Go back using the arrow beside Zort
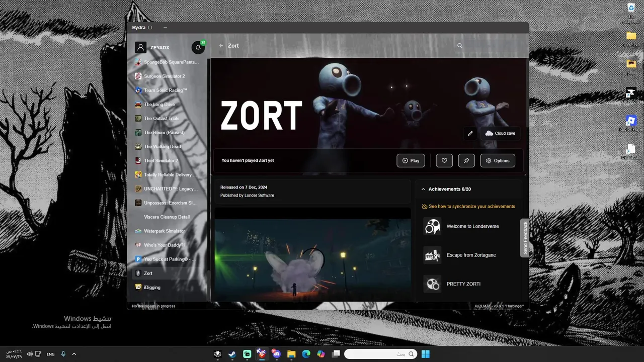Screen dimensions: 644x362 [221, 45]
